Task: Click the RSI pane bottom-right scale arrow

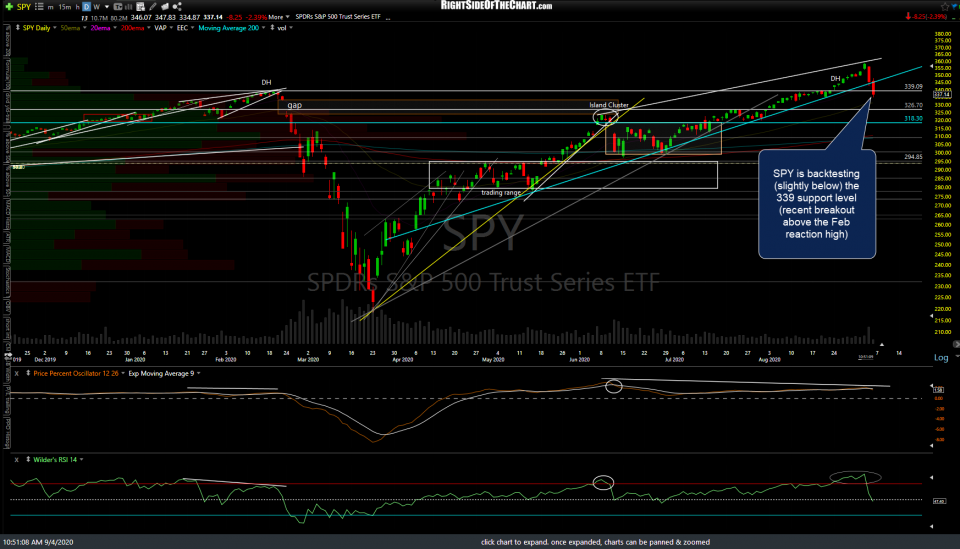Action: [932, 526]
